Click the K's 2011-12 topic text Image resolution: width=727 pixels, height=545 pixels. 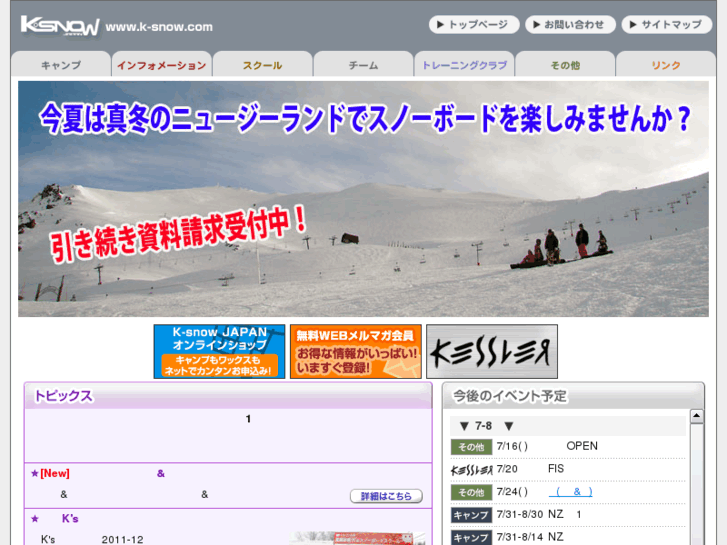click(x=92, y=539)
